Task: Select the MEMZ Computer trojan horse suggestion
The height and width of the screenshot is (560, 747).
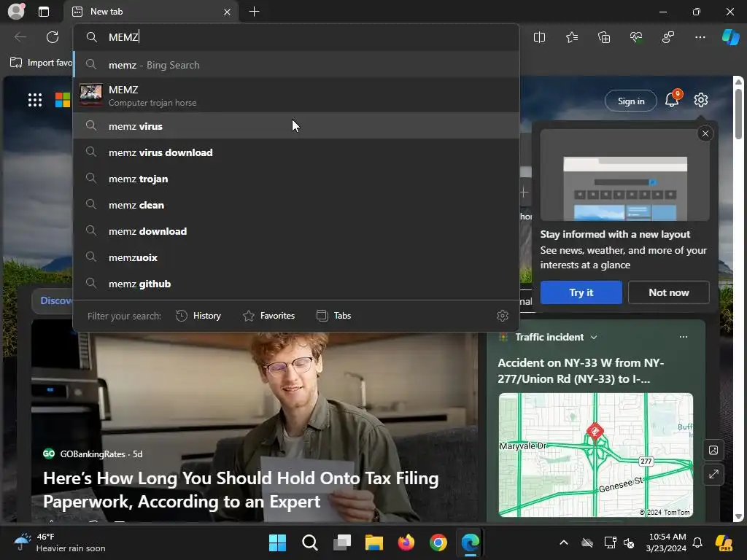Action: point(296,96)
